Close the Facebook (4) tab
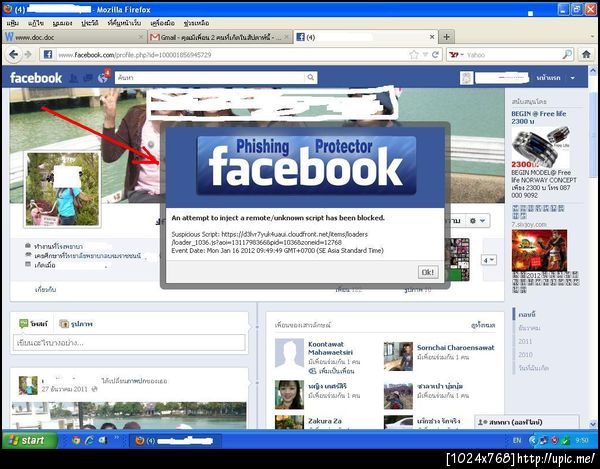This screenshot has width=600, height=469. tap(432, 37)
